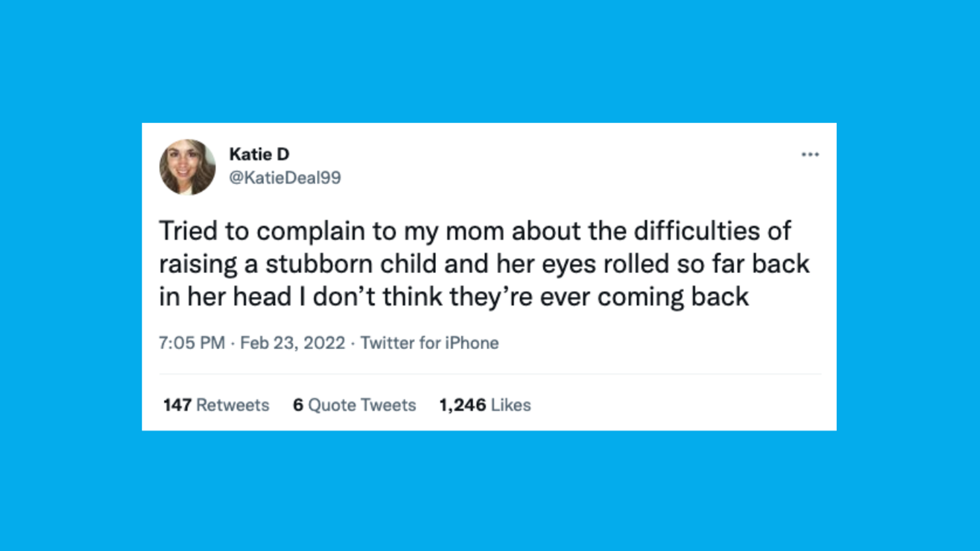Click the 7:05 PM timestamp
The height and width of the screenshot is (551, 980).
(x=192, y=343)
